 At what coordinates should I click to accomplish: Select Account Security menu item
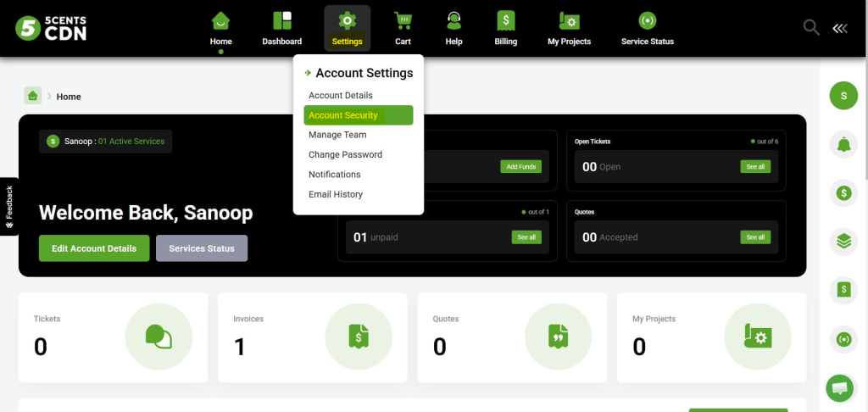(359, 115)
